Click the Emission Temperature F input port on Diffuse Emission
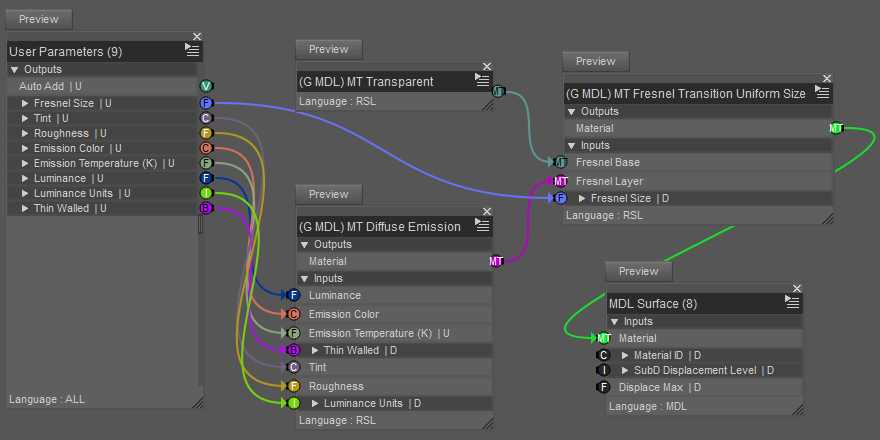This screenshot has width=880, height=440. (x=293, y=333)
